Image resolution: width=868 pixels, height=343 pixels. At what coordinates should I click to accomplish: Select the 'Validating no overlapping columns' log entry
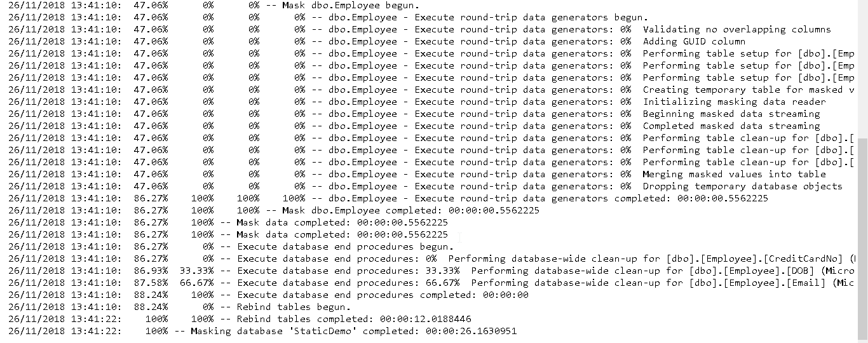coord(736,30)
